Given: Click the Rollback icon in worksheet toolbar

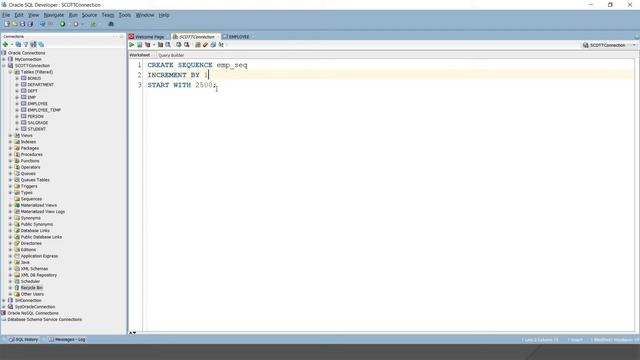Looking at the screenshot, I should click(x=187, y=44).
